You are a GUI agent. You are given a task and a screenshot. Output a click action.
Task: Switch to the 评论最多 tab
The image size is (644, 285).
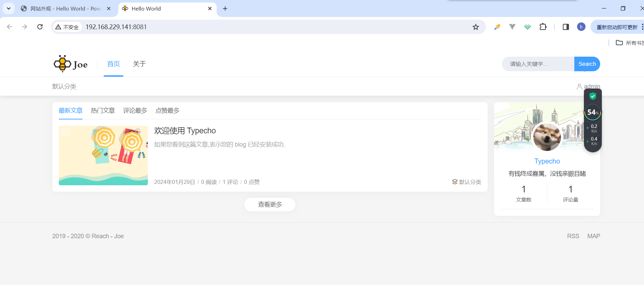click(x=135, y=111)
